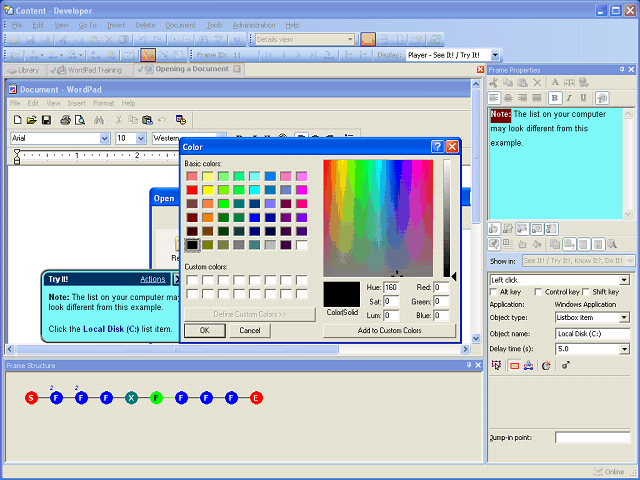The width and height of the screenshot is (640, 480).
Task: Open the Developer File menu
Action: point(17,25)
